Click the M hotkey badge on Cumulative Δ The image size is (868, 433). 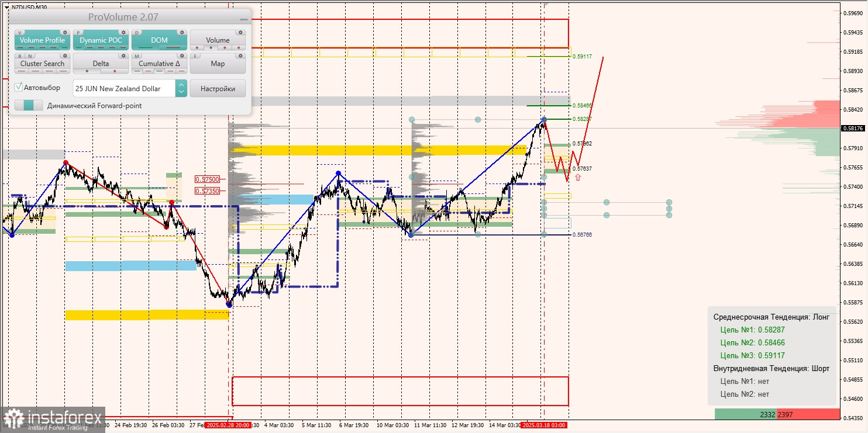coord(137,56)
